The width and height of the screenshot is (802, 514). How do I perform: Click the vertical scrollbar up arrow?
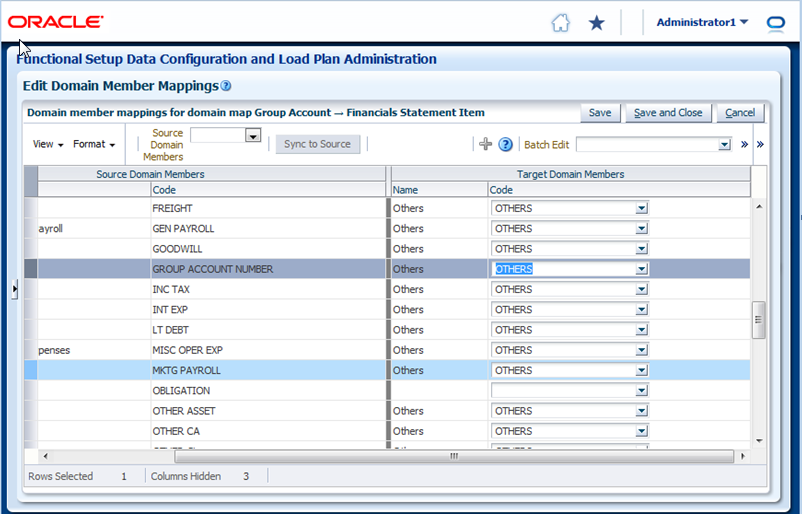coord(759,206)
